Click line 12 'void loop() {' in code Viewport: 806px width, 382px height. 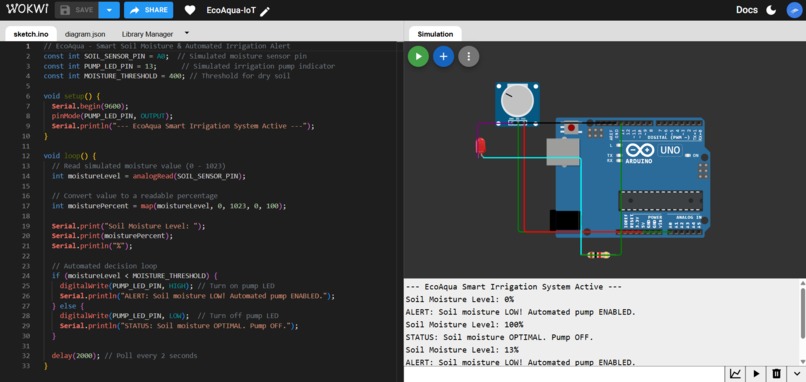tap(70, 156)
